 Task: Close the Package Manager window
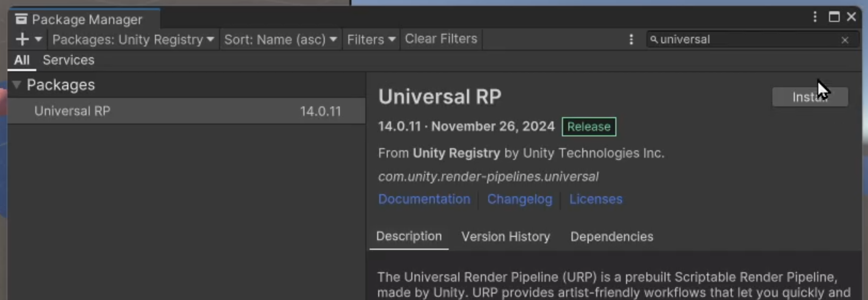pyautogui.click(x=851, y=17)
